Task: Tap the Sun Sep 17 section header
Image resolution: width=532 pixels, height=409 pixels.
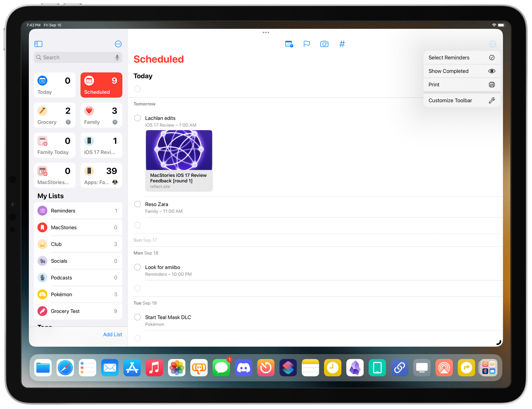Action: [145, 240]
